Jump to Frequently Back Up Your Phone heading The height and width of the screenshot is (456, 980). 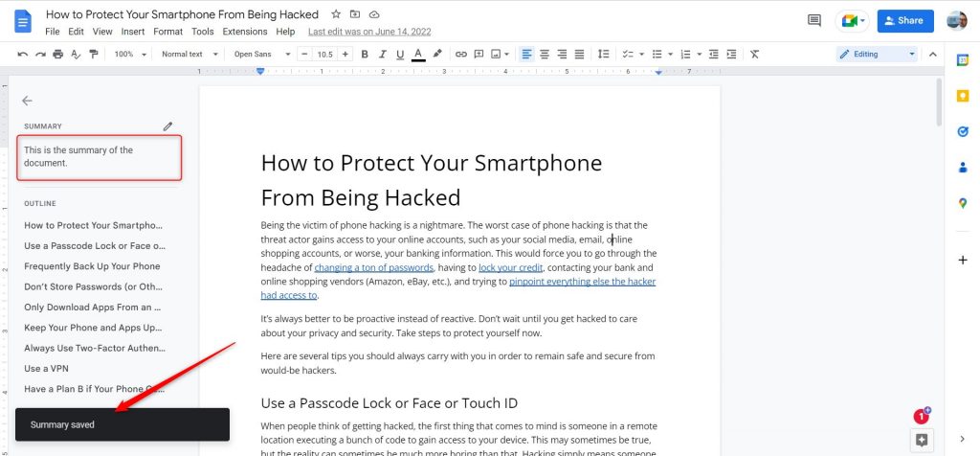click(x=92, y=266)
